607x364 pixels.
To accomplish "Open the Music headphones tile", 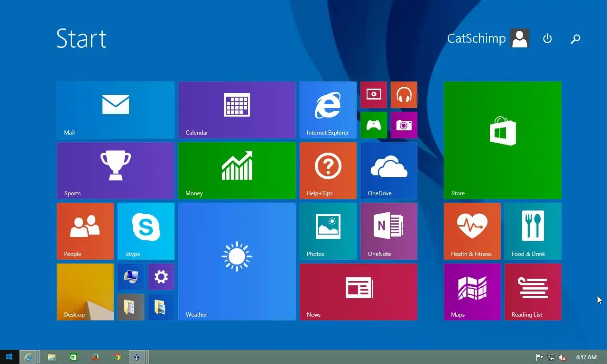I will pyautogui.click(x=404, y=95).
